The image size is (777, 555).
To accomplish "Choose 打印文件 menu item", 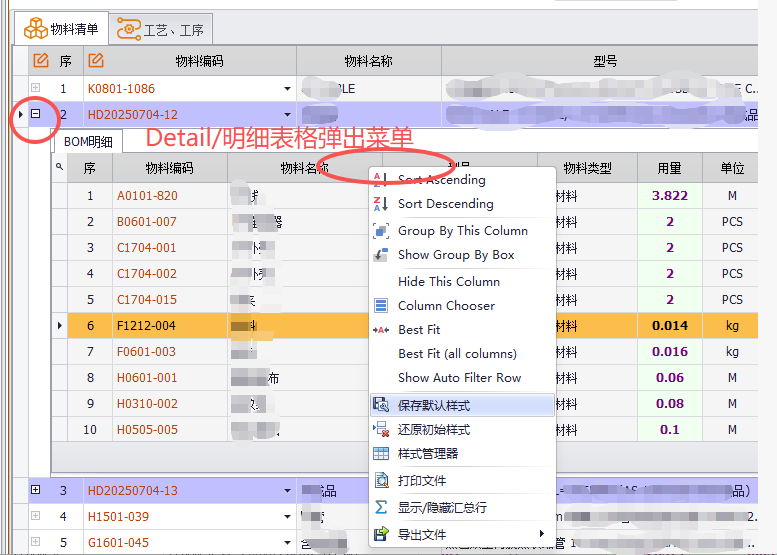I will click(x=462, y=481).
